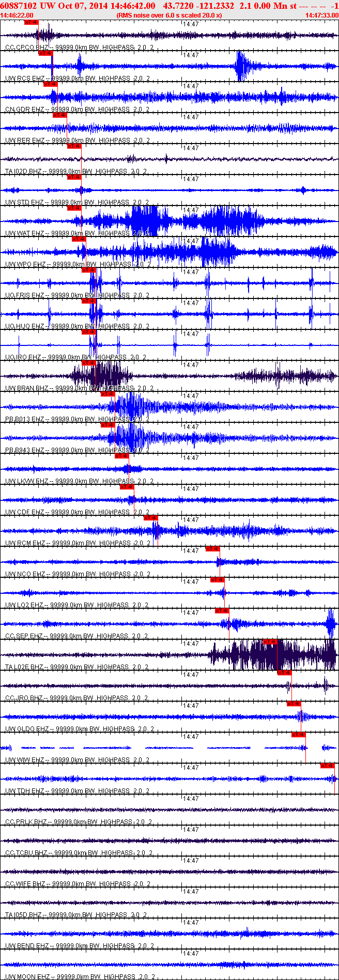The image size is (339, 980).
Task: Click the red pick flag on UW.WPO trace
Action: pos(79,239)
